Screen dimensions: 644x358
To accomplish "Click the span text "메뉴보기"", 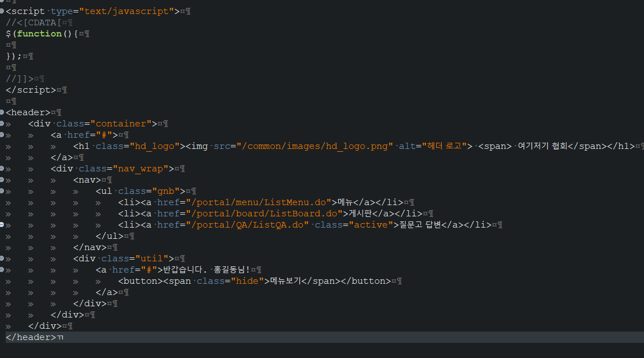I will (285, 281).
